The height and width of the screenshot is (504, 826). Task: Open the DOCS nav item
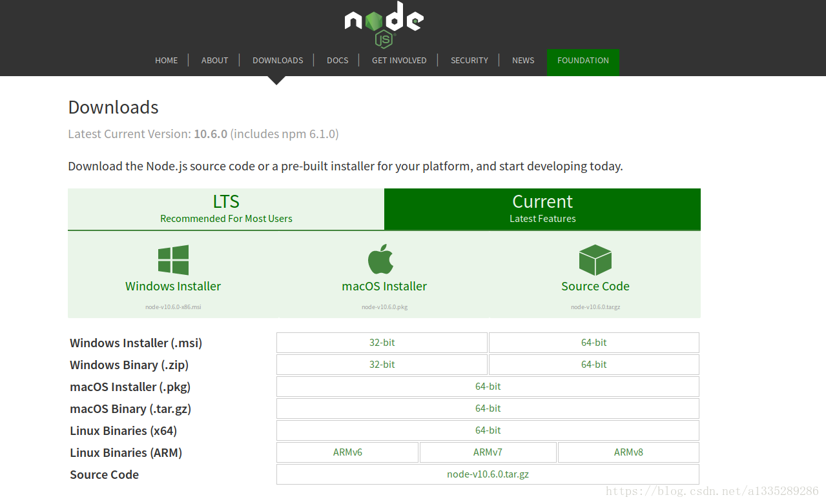[337, 60]
